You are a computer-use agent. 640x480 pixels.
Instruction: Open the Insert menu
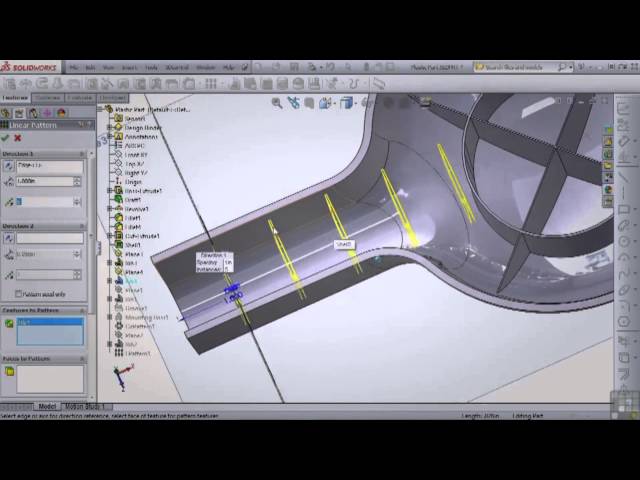pos(129,68)
